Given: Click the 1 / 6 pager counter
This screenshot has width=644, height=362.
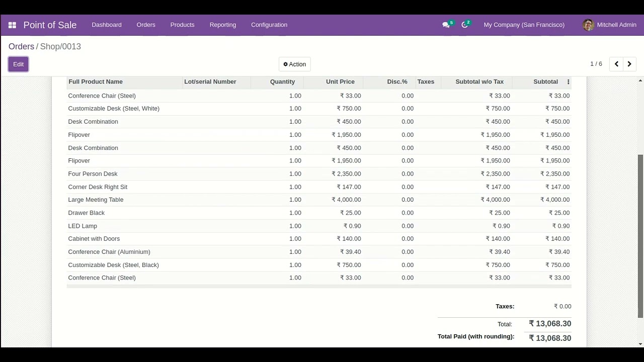Looking at the screenshot, I should pos(596,64).
